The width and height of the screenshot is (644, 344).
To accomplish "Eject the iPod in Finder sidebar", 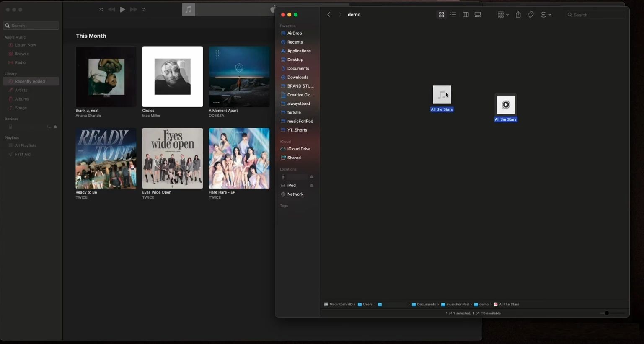I will click(x=311, y=185).
